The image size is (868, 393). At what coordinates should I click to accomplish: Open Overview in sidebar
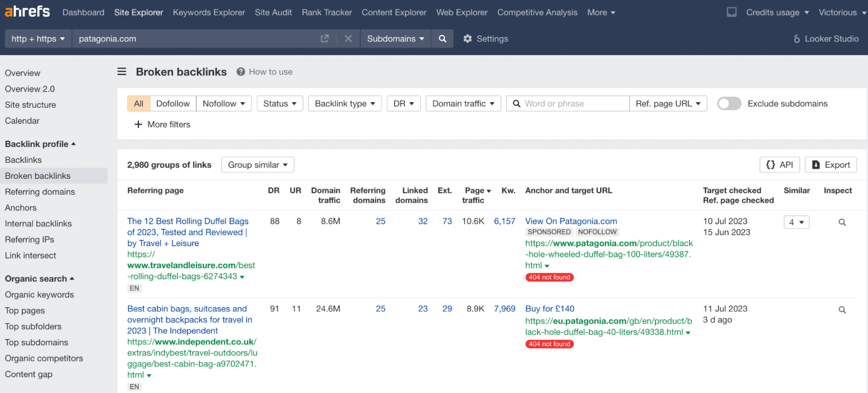click(x=23, y=73)
